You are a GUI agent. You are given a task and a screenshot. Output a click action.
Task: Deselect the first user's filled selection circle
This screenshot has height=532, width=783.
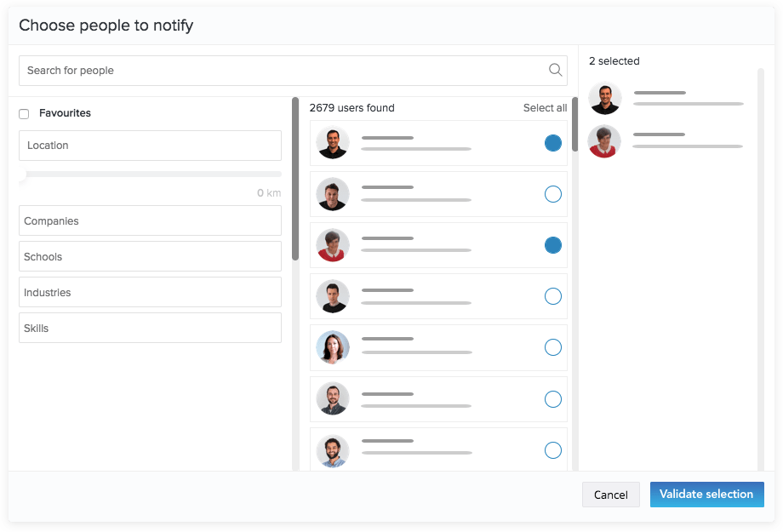[x=553, y=143]
